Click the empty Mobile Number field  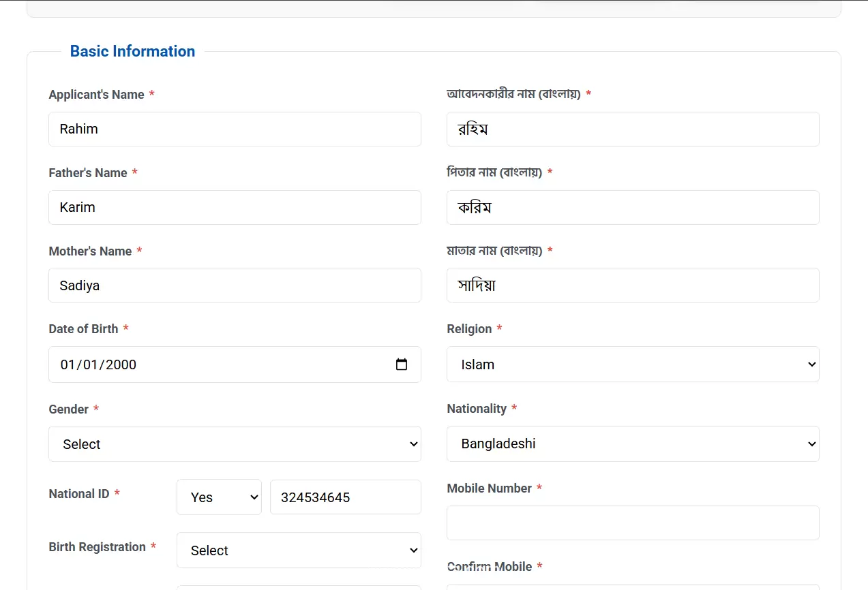(633, 523)
